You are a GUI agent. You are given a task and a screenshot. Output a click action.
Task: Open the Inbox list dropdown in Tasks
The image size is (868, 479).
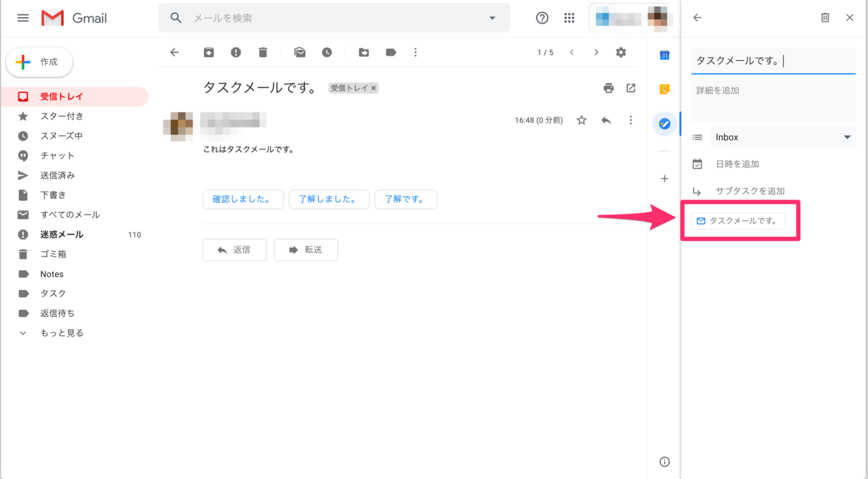847,137
